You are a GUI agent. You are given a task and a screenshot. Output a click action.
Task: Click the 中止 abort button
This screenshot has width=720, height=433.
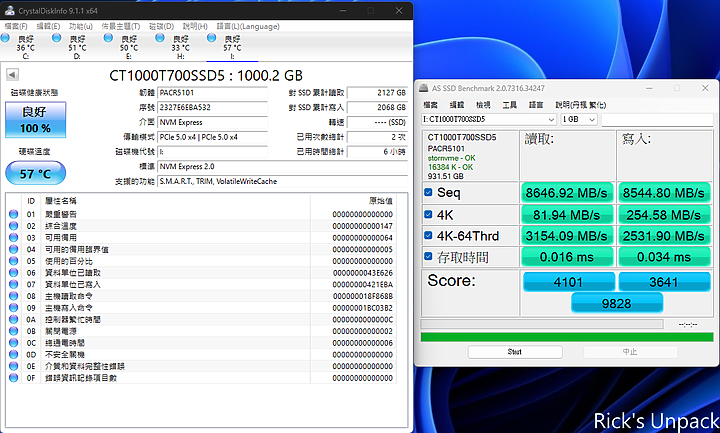coord(630,352)
